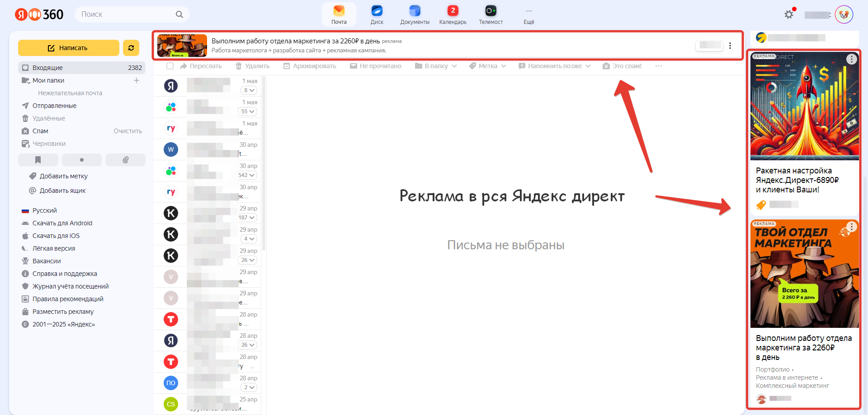Open Журнал учёта посещений
The height and width of the screenshot is (415, 868).
point(71,286)
